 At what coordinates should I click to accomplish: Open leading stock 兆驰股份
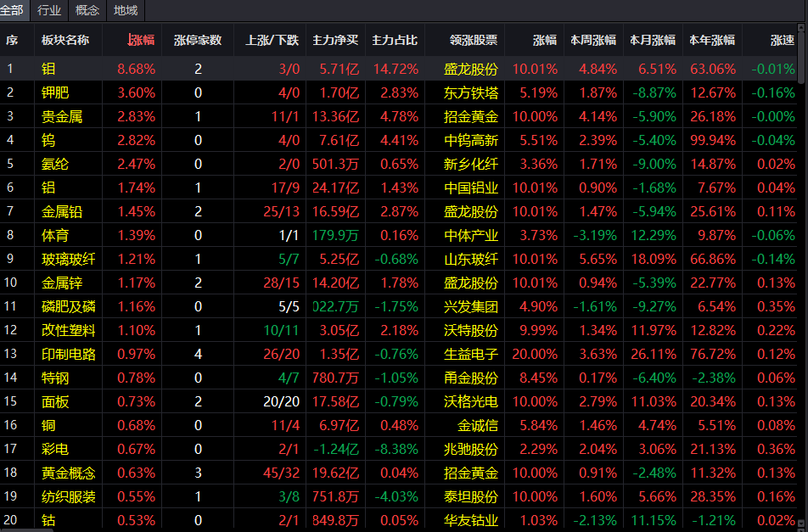pyautogui.click(x=471, y=449)
